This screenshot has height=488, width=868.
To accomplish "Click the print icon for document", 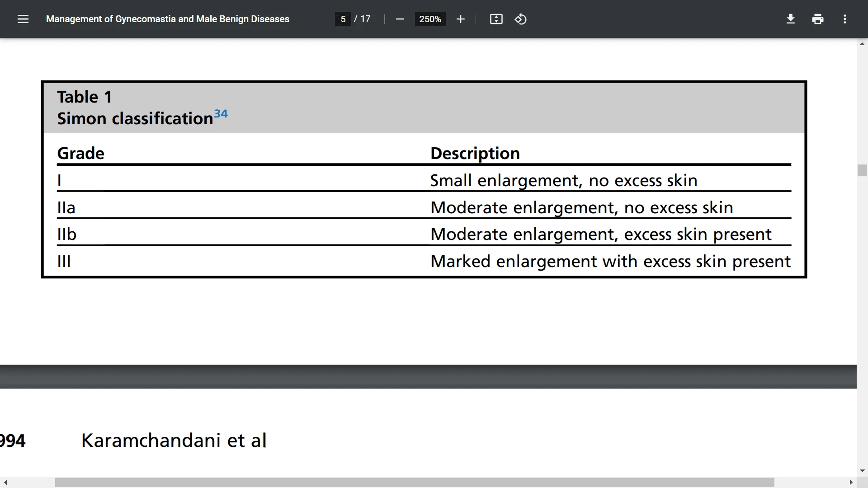I will pyautogui.click(x=818, y=19).
